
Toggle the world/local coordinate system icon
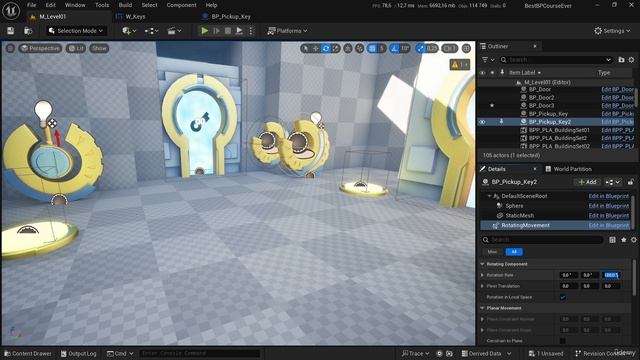[x=348, y=49]
